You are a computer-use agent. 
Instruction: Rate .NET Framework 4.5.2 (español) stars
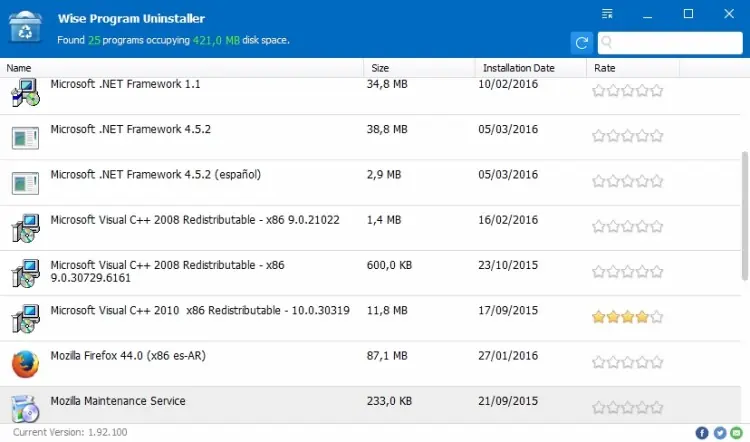[628, 181]
